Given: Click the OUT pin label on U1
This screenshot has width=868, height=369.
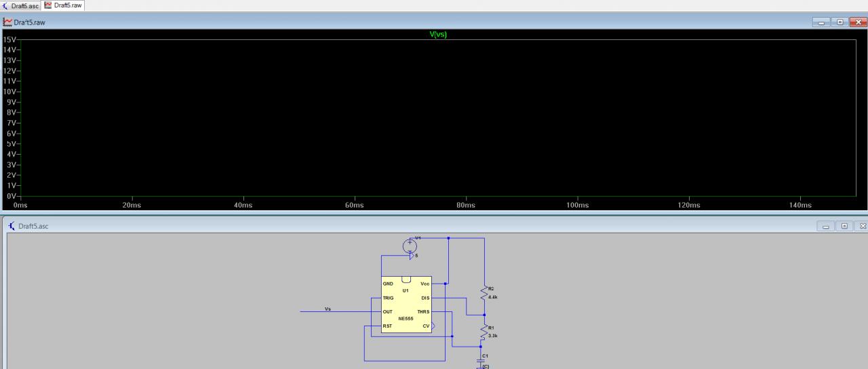Looking at the screenshot, I should [387, 312].
